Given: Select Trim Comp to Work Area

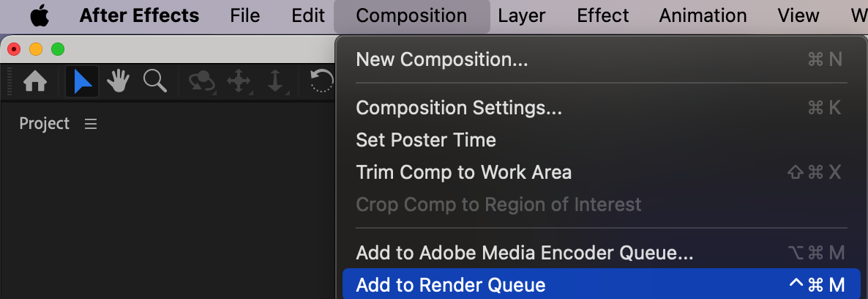Looking at the screenshot, I should point(463,172).
